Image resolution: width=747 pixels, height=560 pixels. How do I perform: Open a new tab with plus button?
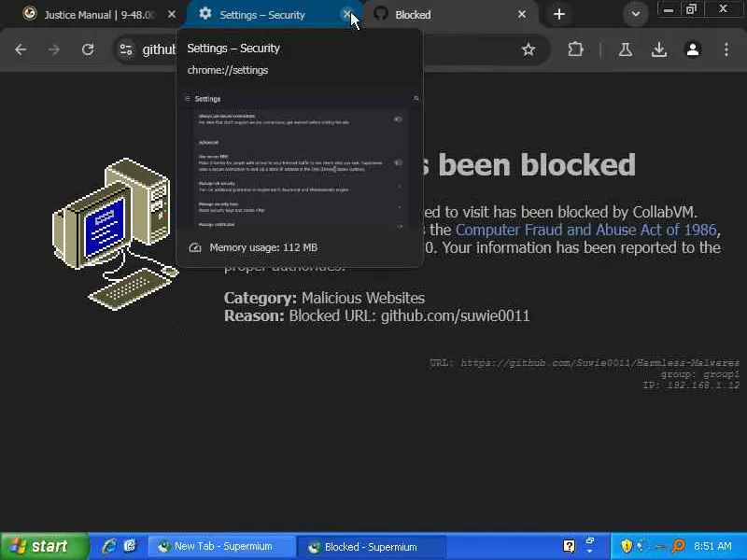coord(559,14)
